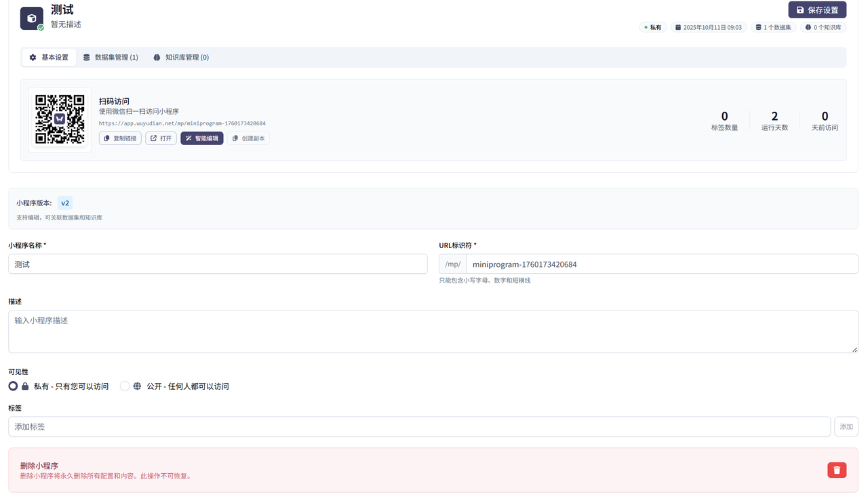Select the 公开 public visibility radio button

coord(125,386)
